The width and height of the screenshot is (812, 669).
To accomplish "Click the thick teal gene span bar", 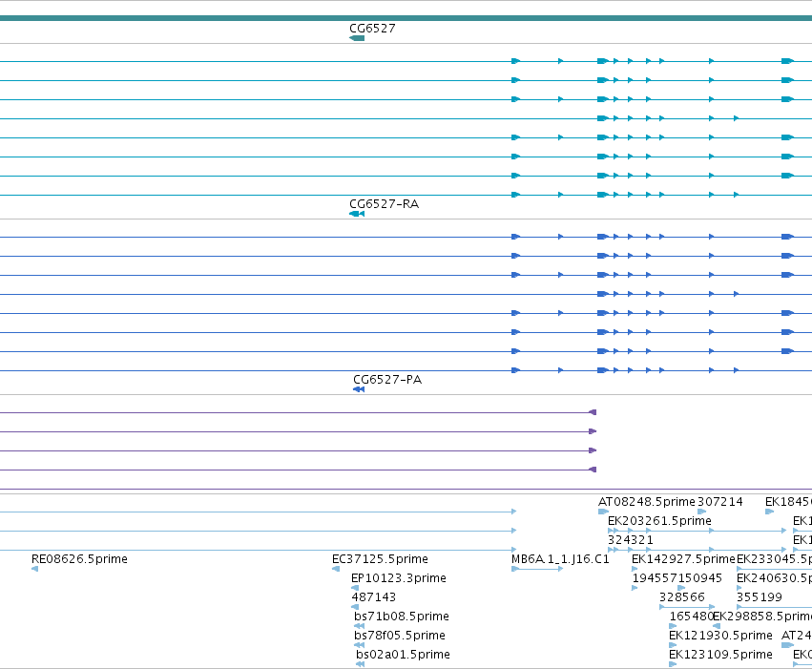I will (406, 18).
